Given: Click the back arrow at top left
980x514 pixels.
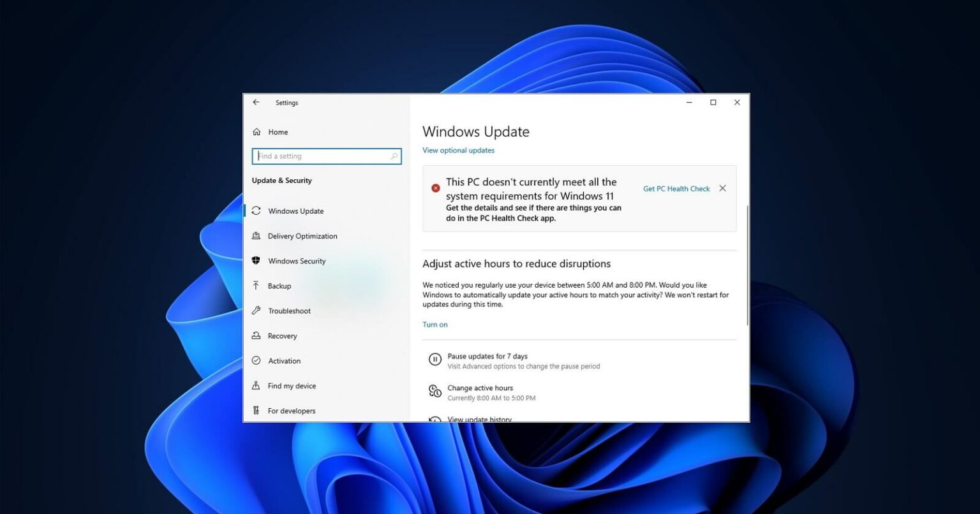Looking at the screenshot, I should coord(256,102).
